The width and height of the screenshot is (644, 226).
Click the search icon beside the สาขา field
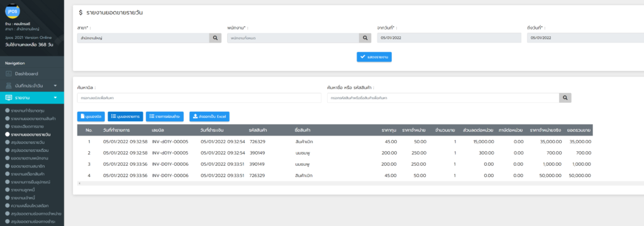(215, 38)
